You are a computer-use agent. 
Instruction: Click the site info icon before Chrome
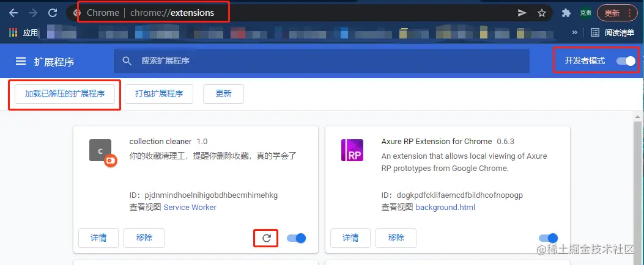point(77,13)
